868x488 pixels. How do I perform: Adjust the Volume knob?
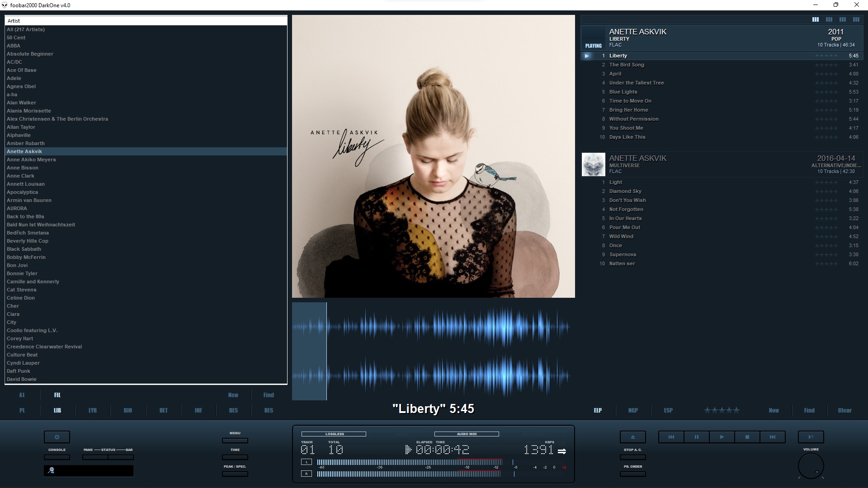point(811,466)
